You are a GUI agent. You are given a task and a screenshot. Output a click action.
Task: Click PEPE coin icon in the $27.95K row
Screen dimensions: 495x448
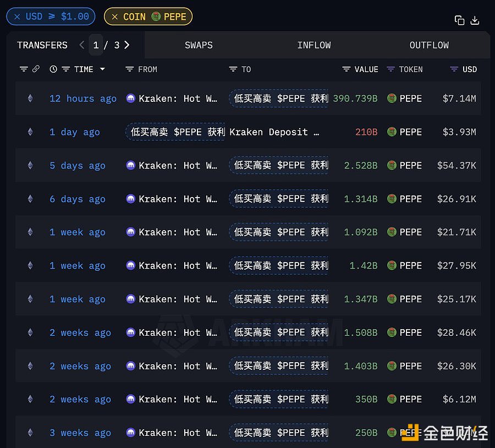click(x=392, y=265)
